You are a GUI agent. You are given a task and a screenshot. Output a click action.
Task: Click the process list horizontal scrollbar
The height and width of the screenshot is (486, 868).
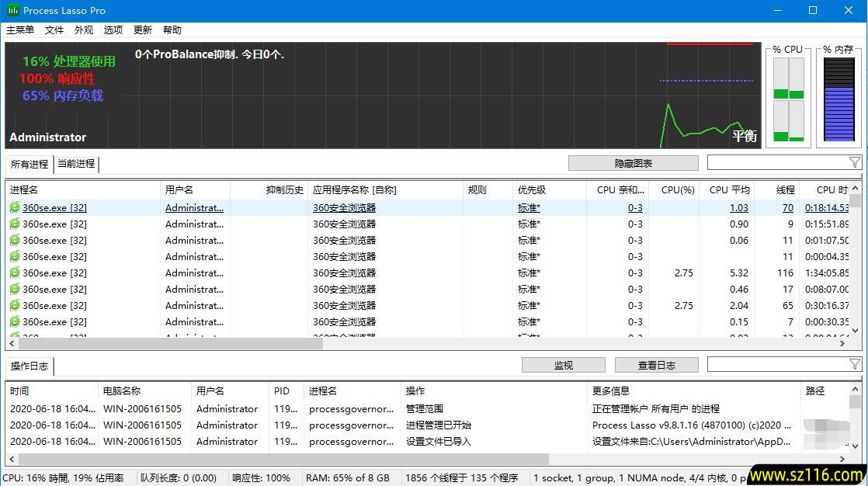(x=167, y=343)
